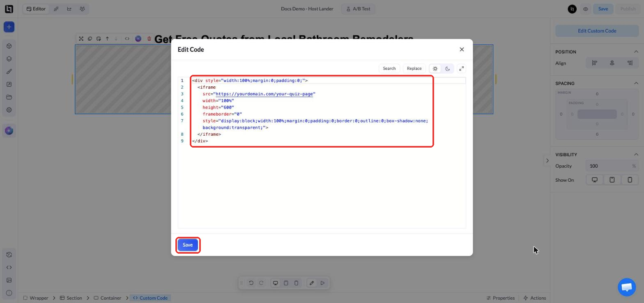The image size is (644, 303).
Task: Switch code editor to light theme
Action: [x=435, y=69]
